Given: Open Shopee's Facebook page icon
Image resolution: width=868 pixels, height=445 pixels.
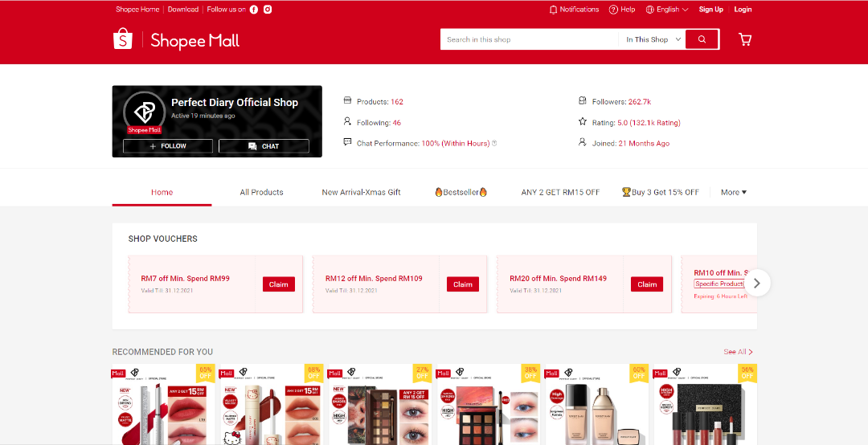Looking at the screenshot, I should tap(254, 10).
